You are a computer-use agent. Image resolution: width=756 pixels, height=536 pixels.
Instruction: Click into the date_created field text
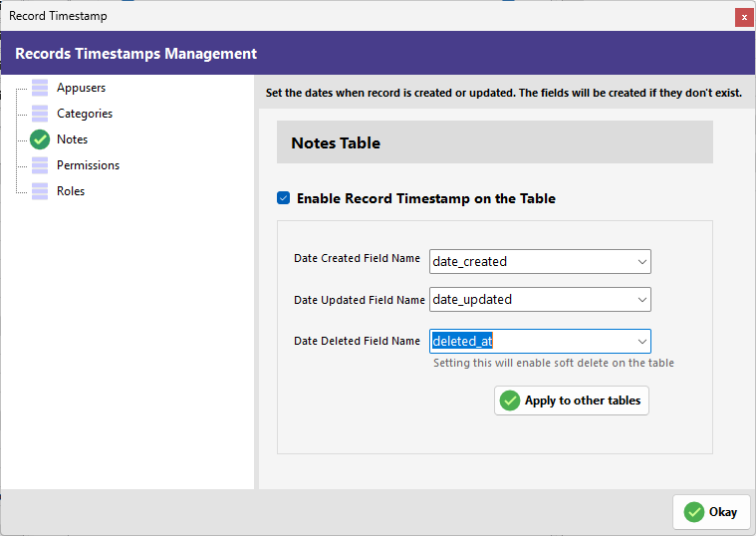tap(469, 261)
